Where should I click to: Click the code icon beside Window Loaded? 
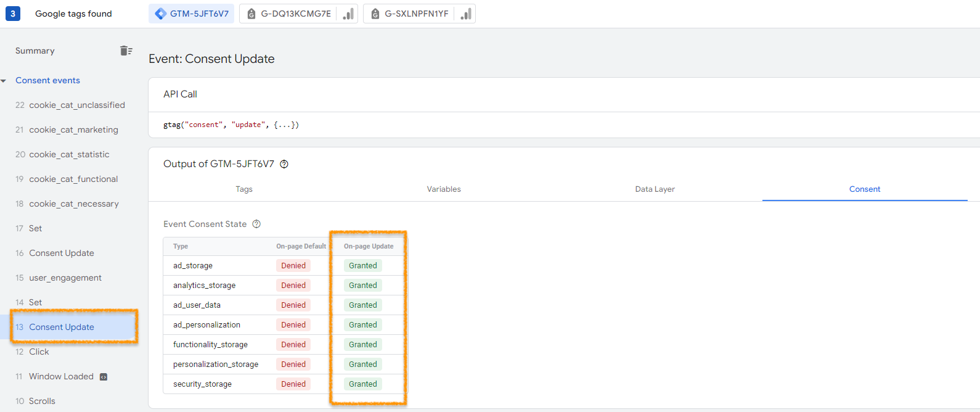coord(104,377)
